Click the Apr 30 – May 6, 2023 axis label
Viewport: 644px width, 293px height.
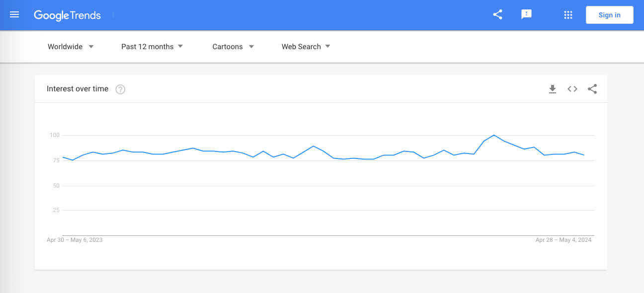coord(75,240)
